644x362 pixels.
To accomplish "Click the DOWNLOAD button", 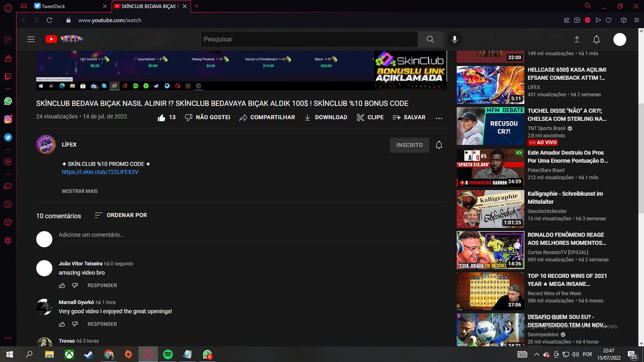I will pos(326,117).
